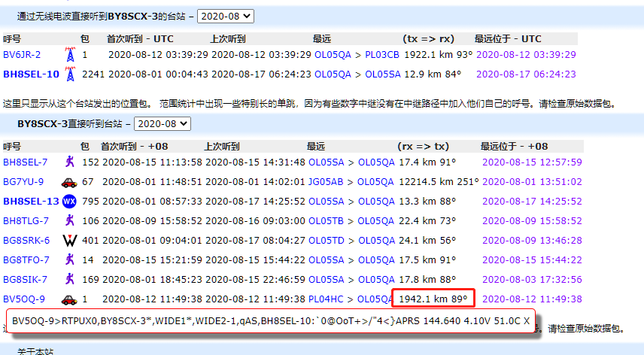Click the BG8TFO-7 callsign link
Image resolution: width=644 pixels, height=355 pixels.
26,259
